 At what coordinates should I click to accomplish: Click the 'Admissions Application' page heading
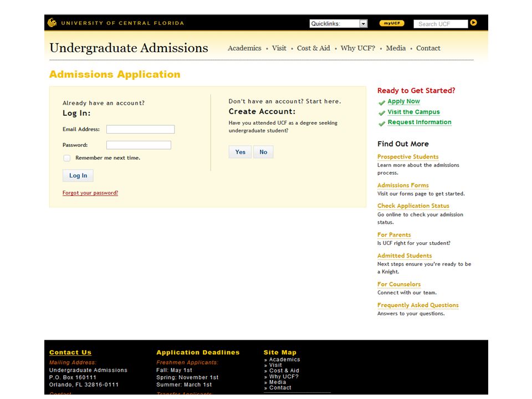[x=115, y=74]
